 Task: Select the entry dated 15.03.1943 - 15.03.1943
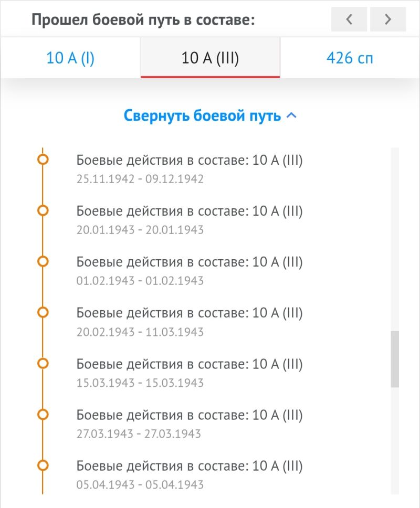coord(189,373)
